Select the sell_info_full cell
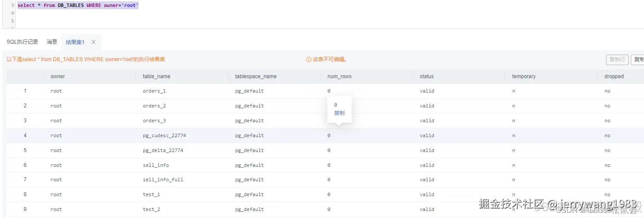Screen dimensions: 644x218 [x=163, y=180]
